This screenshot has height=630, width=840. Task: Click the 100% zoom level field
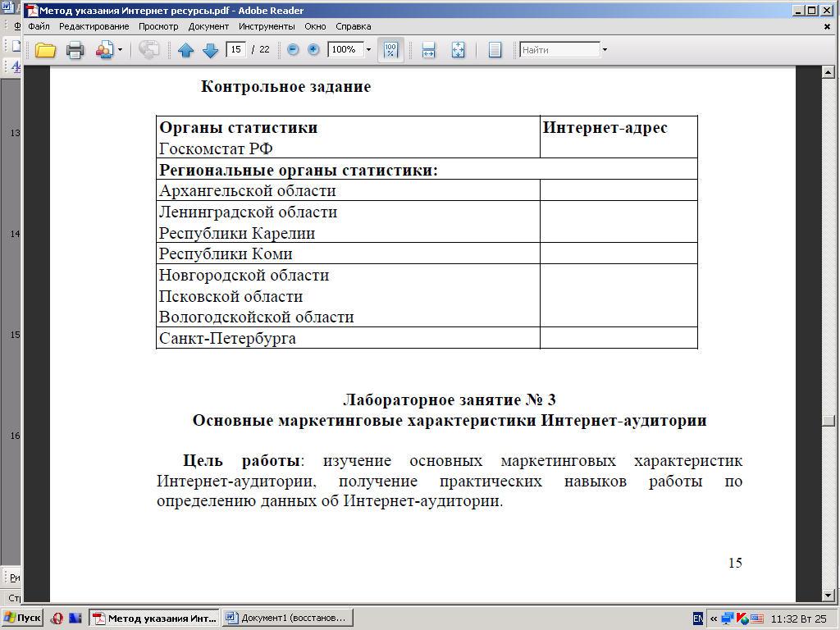[345, 49]
